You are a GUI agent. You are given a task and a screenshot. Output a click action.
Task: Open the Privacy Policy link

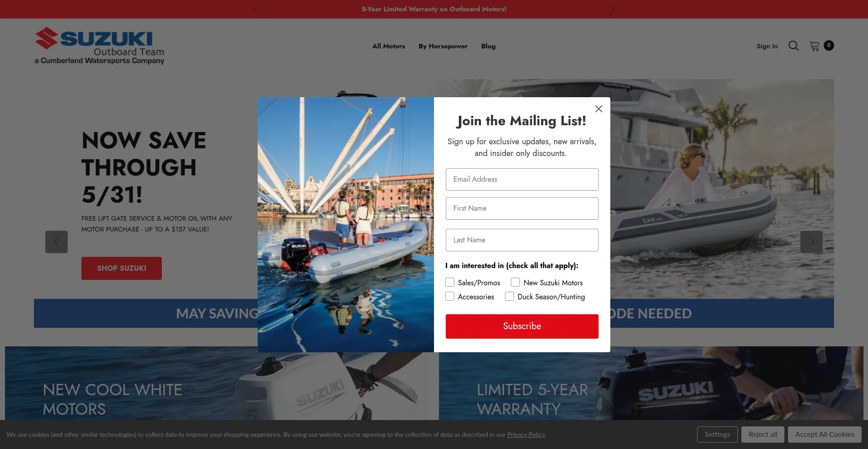click(x=526, y=435)
